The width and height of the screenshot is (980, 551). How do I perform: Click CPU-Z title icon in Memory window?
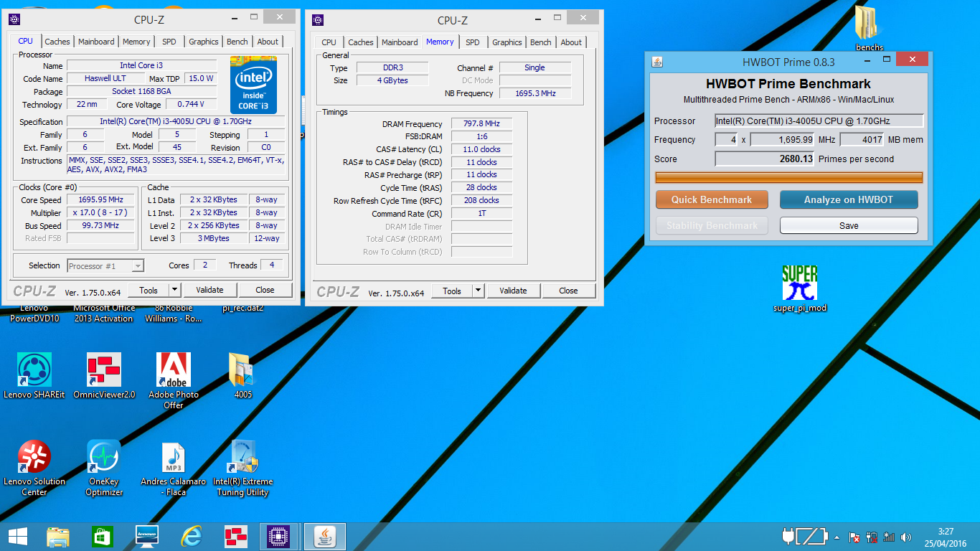(318, 20)
